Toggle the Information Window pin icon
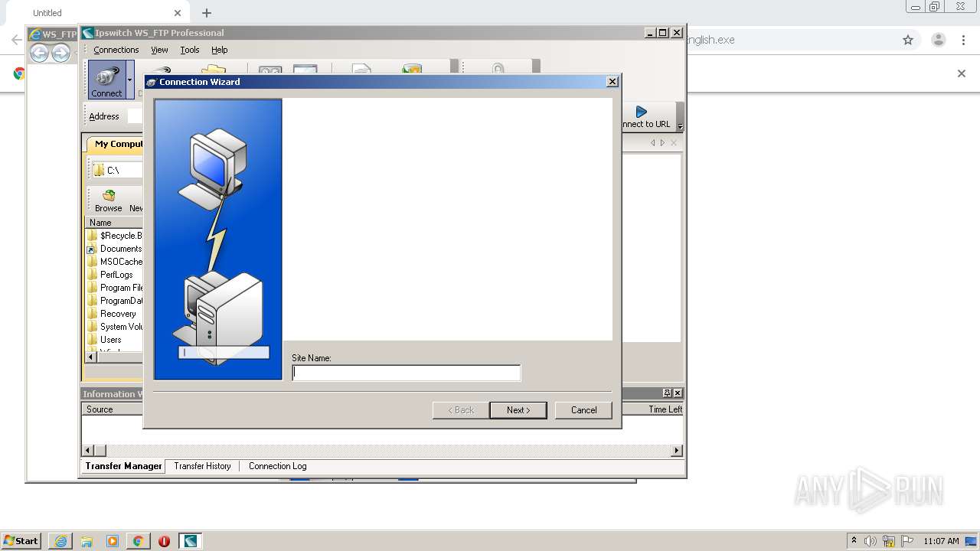The image size is (980, 551). pos(667,393)
